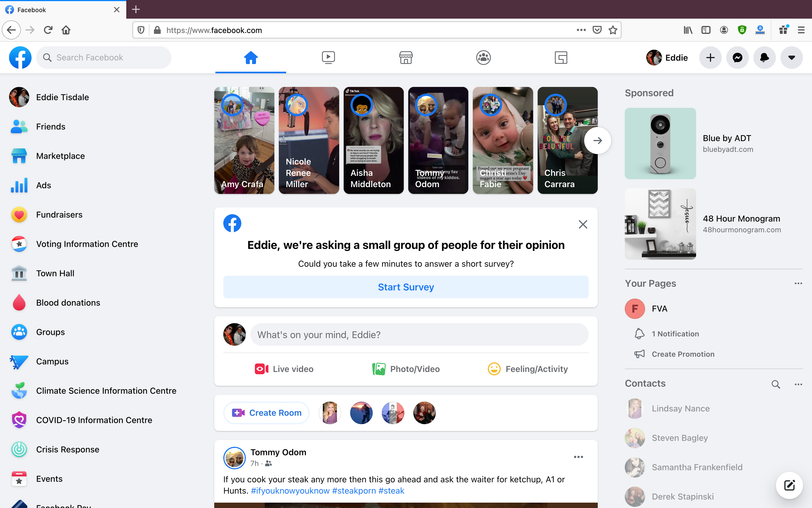812x508 pixels.
Task: Open the Blue by ADT sponsored ad
Action: (714, 143)
